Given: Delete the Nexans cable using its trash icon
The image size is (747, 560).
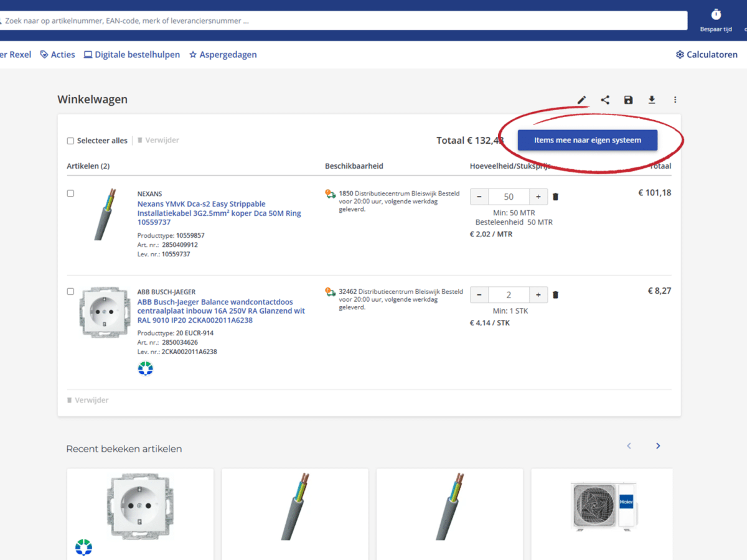Looking at the screenshot, I should 555,196.
